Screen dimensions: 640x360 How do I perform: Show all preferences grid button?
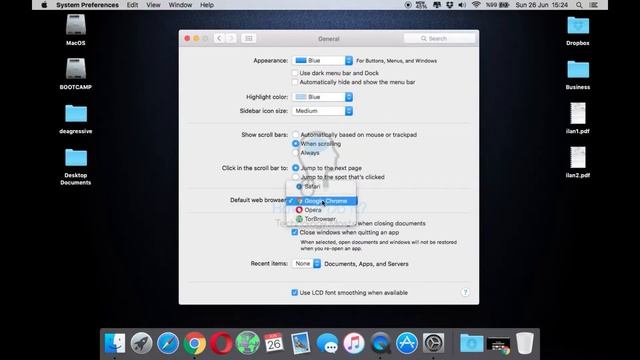click(249, 38)
